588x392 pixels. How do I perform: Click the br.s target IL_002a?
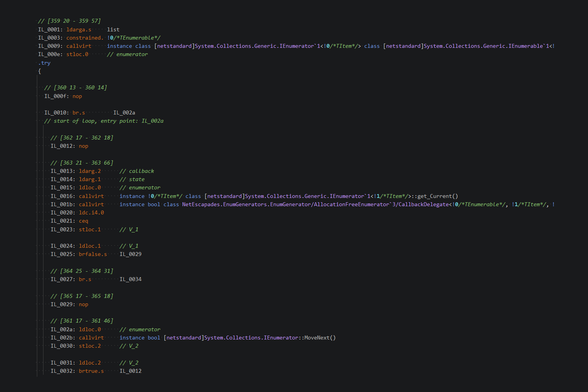tap(124, 113)
